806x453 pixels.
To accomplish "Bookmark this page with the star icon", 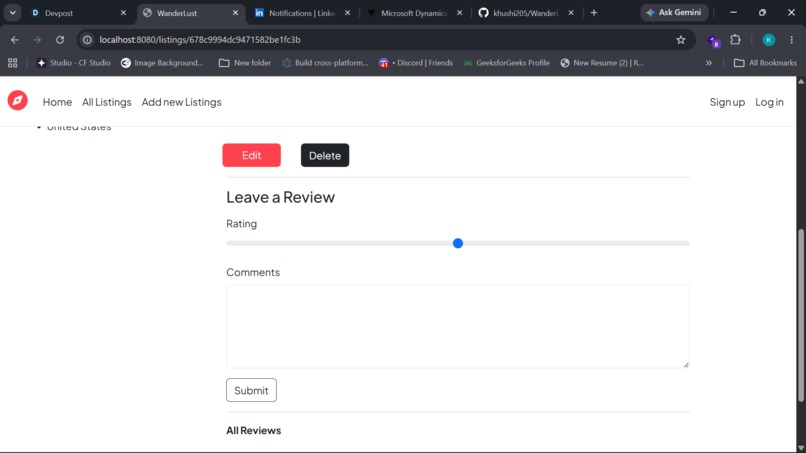I will (681, 40).
